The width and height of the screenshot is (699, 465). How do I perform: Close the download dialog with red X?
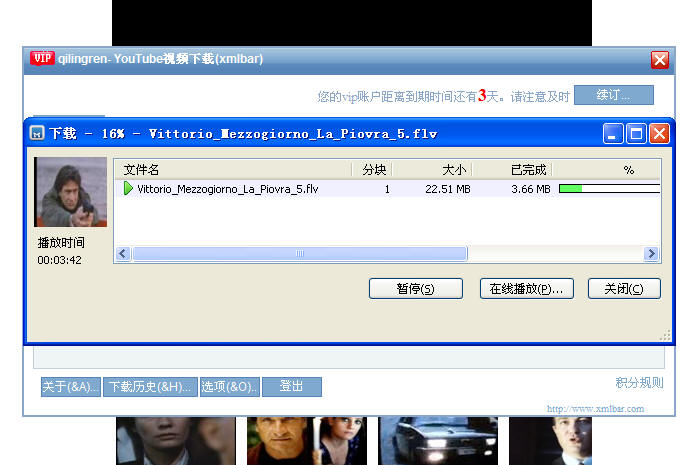click(x=659, y=133)
